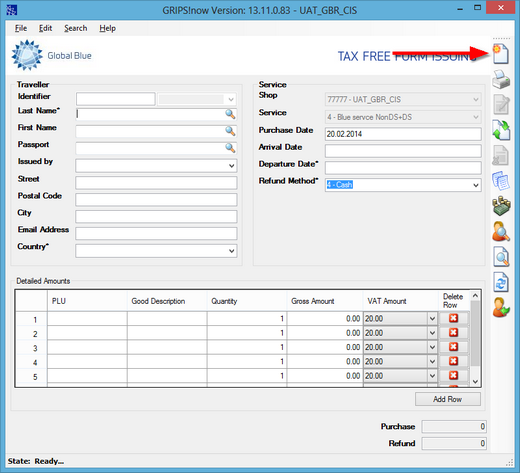
Task: Click the copy documents icon
Action: point(501,181)
